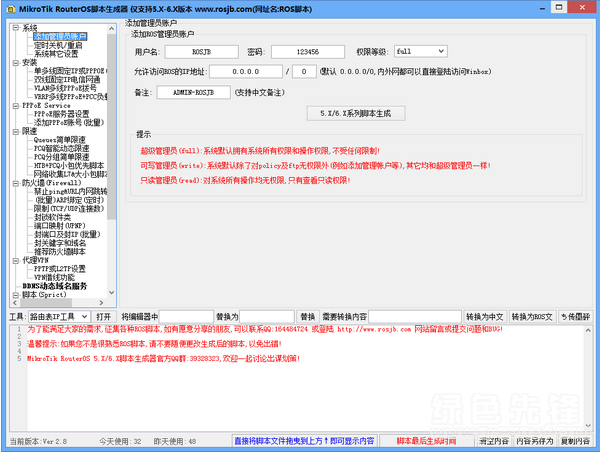
Task: Click the 清空内容 button
Action: pyautogui.click(x=494, y=441)
